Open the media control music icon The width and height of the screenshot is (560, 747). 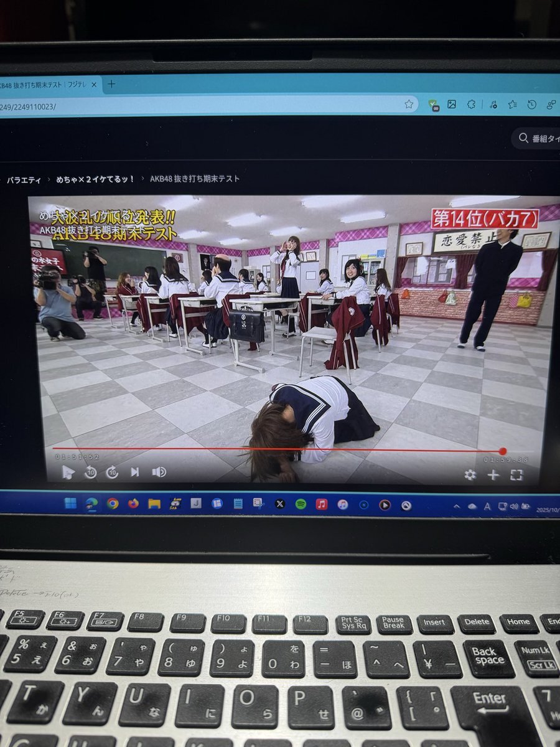(492, 105)
